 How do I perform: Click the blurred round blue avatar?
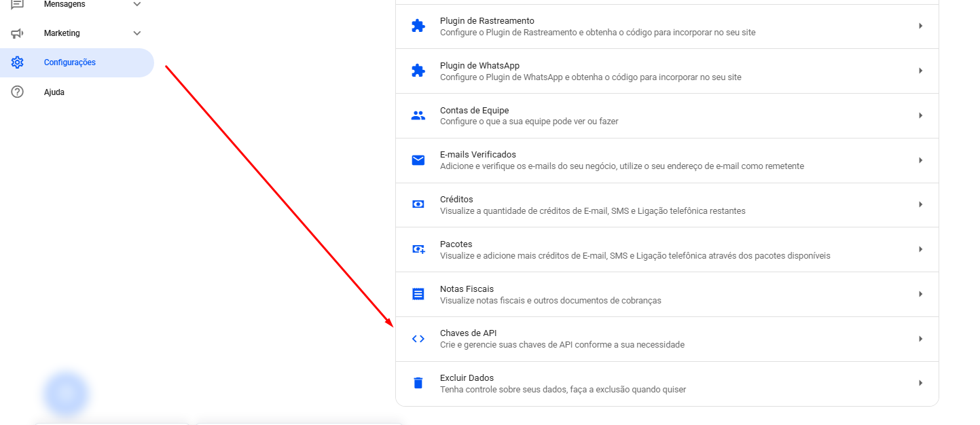coord(66,394)
